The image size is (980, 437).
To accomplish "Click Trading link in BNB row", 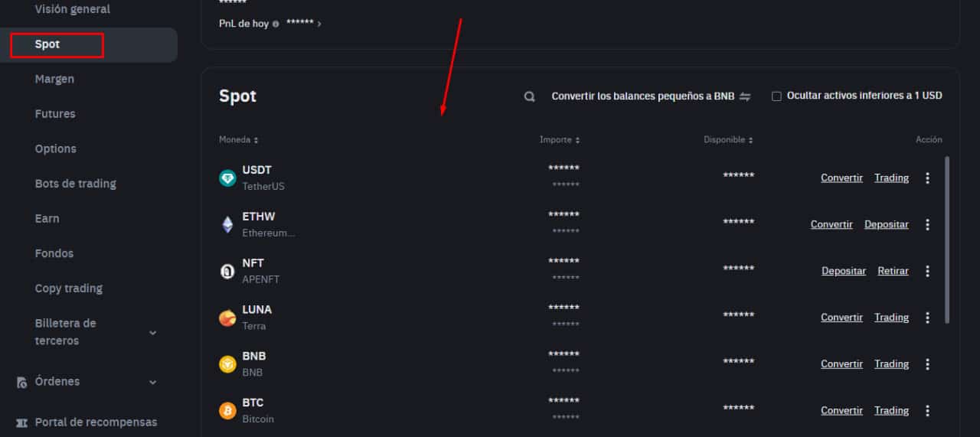I will [892, 364].
